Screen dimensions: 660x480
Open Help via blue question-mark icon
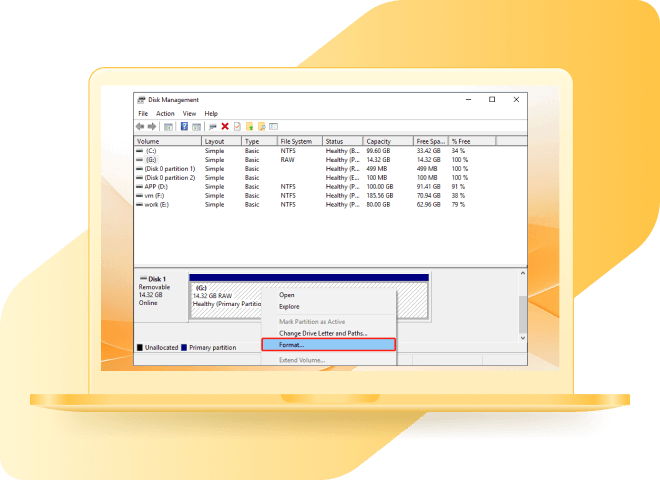pos(184,126)
